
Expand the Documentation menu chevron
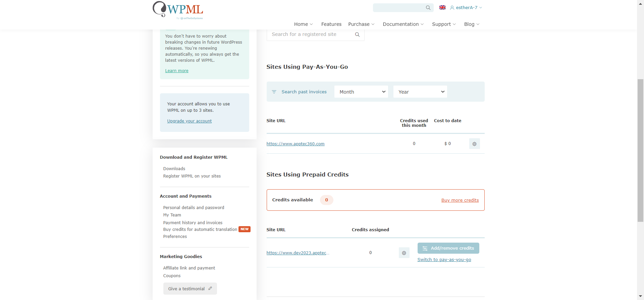[x=422, y=24]
